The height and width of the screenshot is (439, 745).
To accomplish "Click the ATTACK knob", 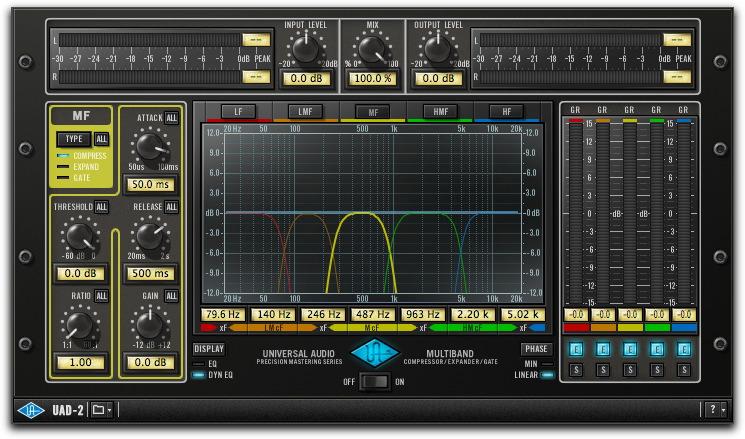I will pyautogui.click(x=150, y=146).
